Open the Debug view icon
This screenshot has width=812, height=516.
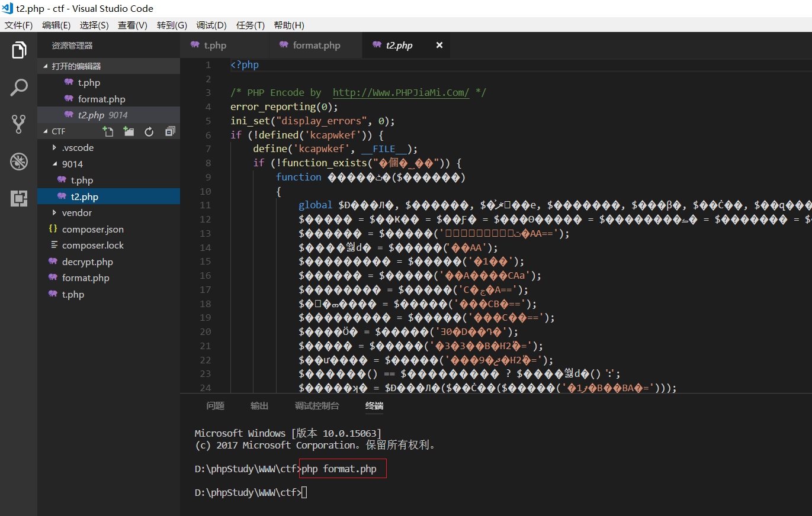click(19, 162)
